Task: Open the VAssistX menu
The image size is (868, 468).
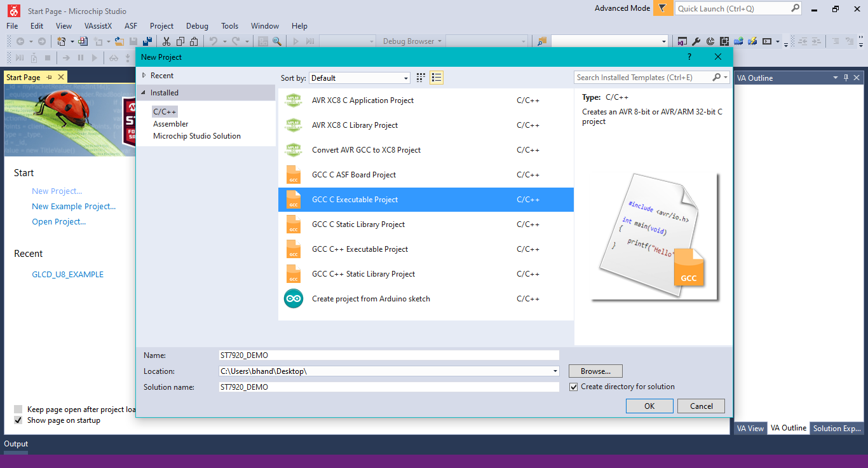Action: (x=98, y=26)
